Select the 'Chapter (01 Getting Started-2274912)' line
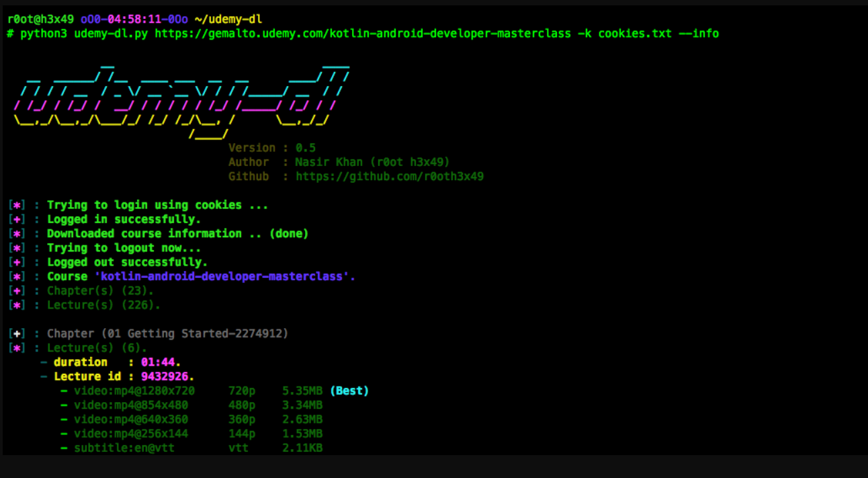The height and width of the screenshot is (478, 868). pyautogui.click(x=167, y=333)
